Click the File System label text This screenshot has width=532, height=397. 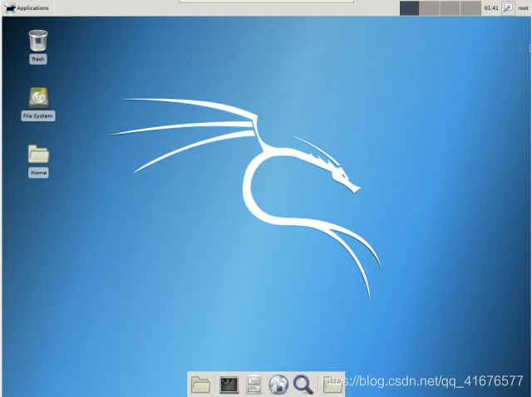click(38, 116)
